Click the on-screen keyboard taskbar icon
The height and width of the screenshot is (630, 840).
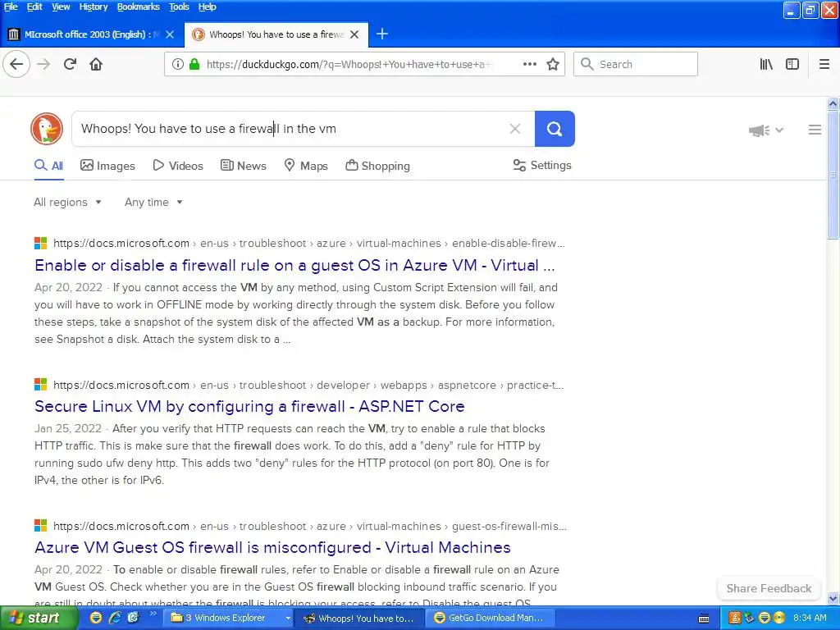704,619
